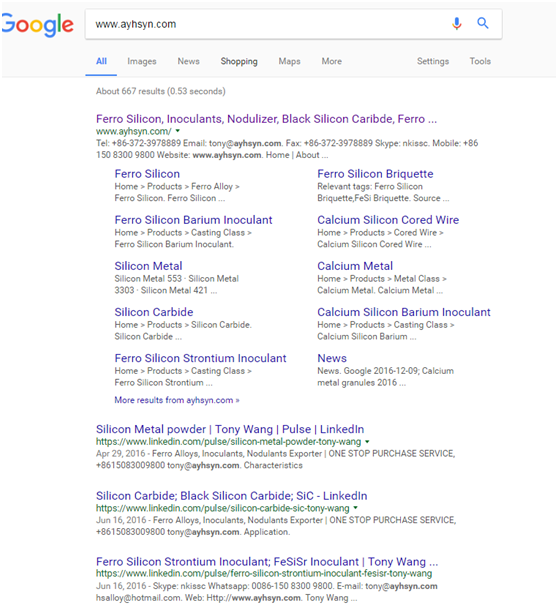558x610 pixels.
Task: Switch to the Images tab
Action: (x=142, y=61)
